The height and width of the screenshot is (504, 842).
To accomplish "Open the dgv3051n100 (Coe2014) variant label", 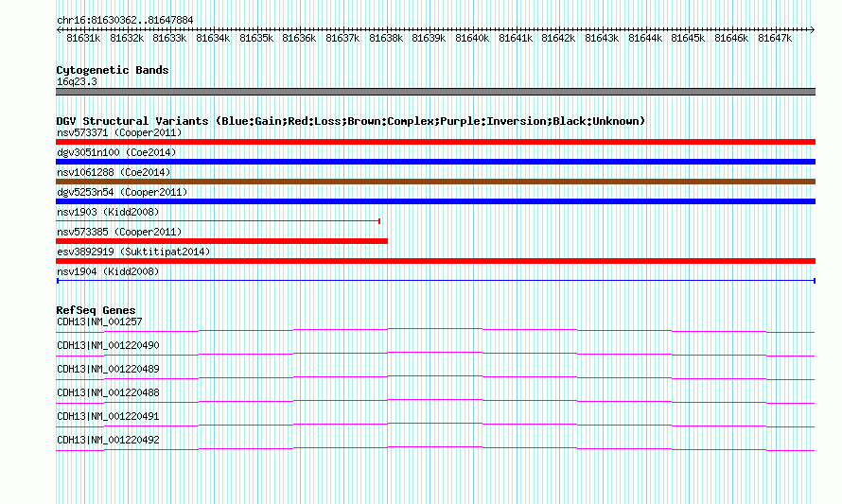I will click(x=116, y=152).
